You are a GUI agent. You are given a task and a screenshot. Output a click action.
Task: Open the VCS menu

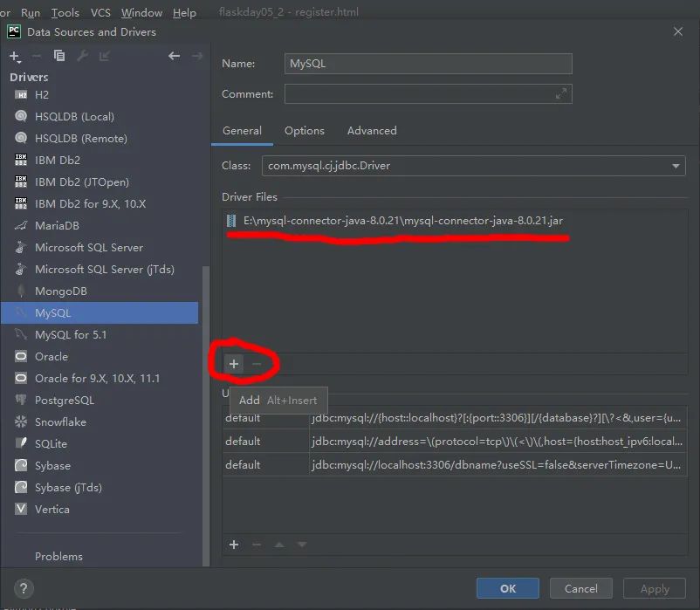pyautogui.click(x=100, y=13)
